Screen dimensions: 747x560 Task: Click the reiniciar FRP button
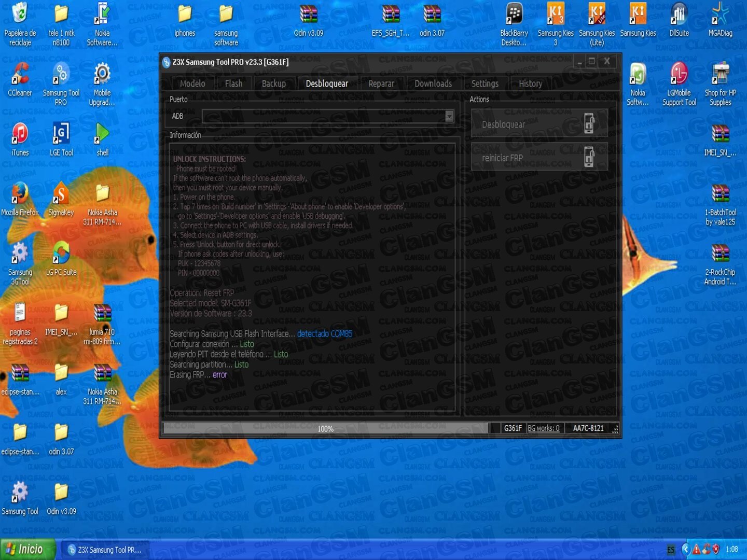point(539,157)
